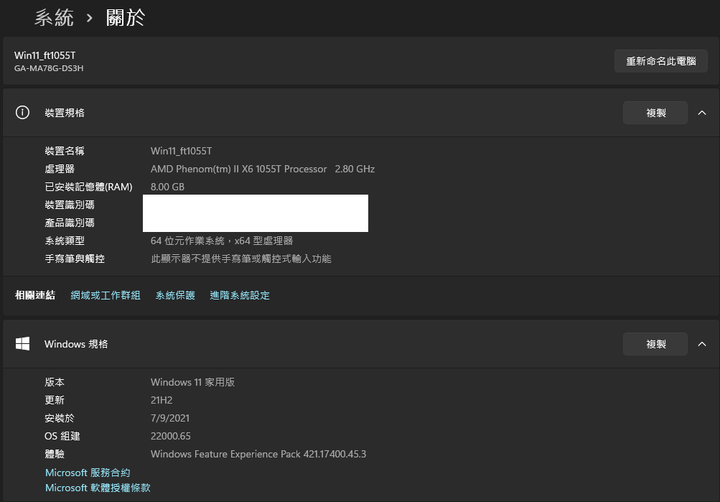Click the 處理器 label
Screen dimensions: 720x502
tap(60, 169)
